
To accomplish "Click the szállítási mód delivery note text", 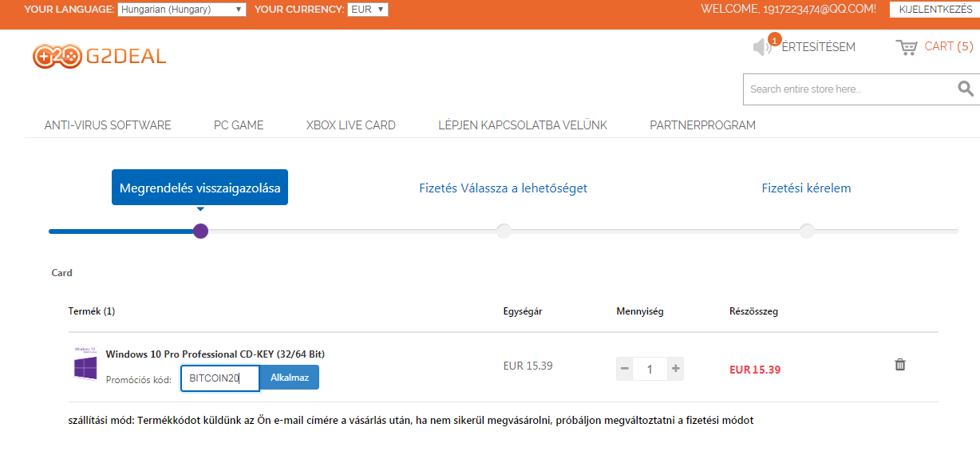I will click(x=411, y=420).
